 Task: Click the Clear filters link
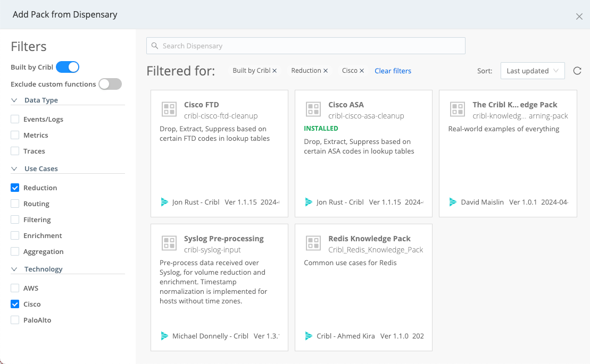(393, 71)
